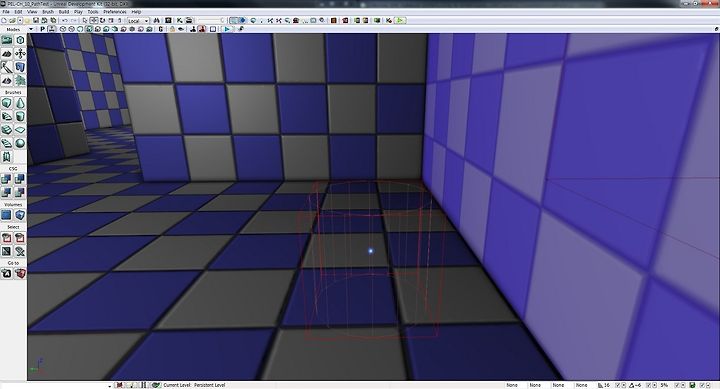Click the viewport maximize icon at top right

[716, 29]
